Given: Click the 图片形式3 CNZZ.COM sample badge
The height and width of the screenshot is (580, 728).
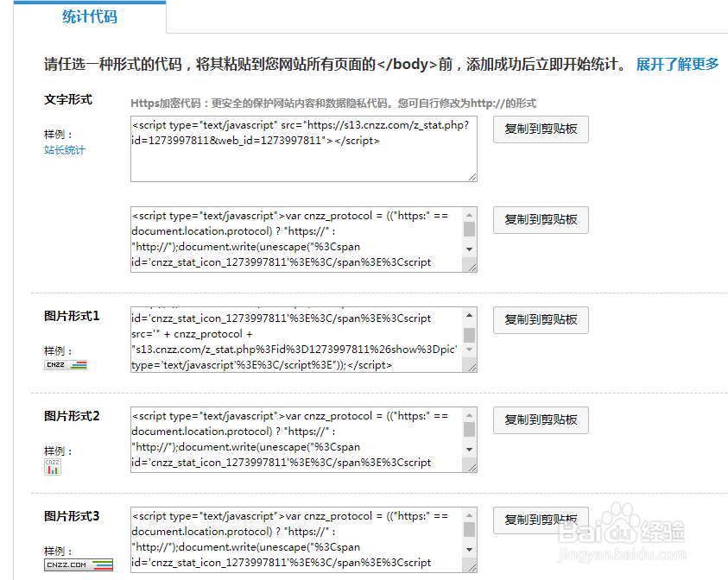Looking at the screenshot, I should pyautogui.click(x=79, y=564).
